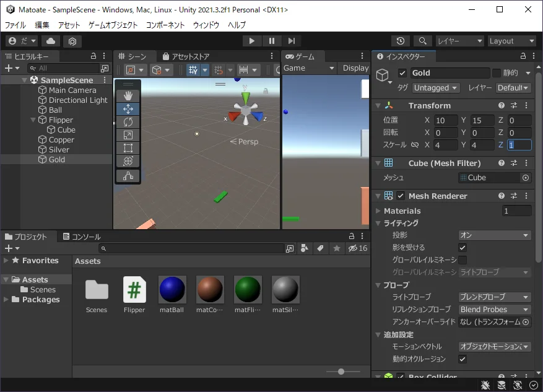Select the combined Transform tool
The image size is (543, 392).
point(128,161)
